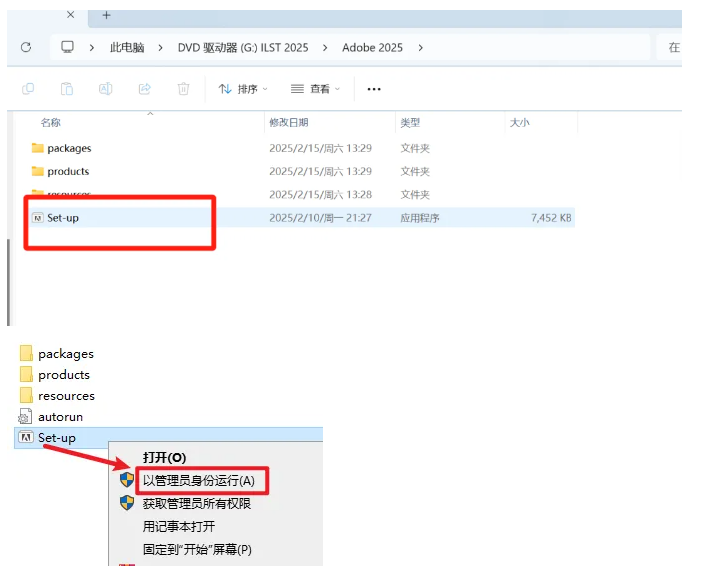
Task: Click date 2025/2/10/周一 21:27
Action: pos(320,218)
